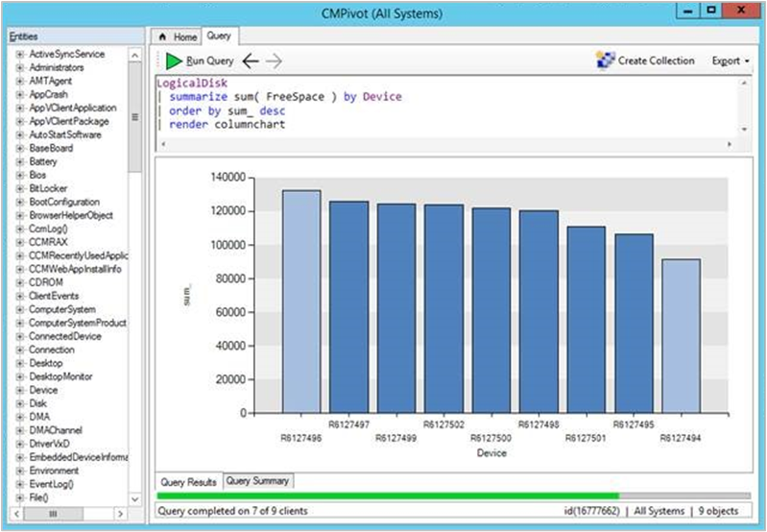Expand the BitLocker entity node

[x=19, y=189]
